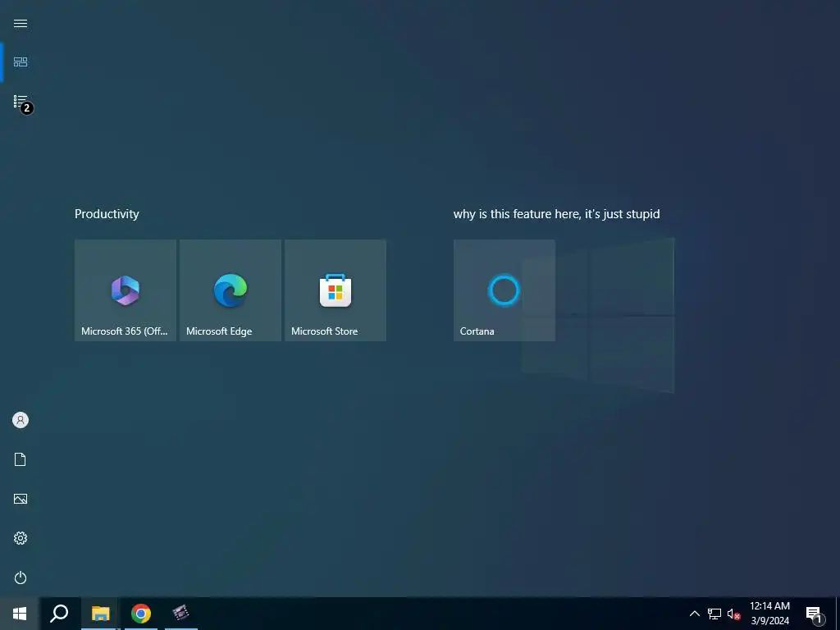Click the Show desktop sliver
Image resolution: width=840 pixels, height=630 pixels.
coord(838,614)
